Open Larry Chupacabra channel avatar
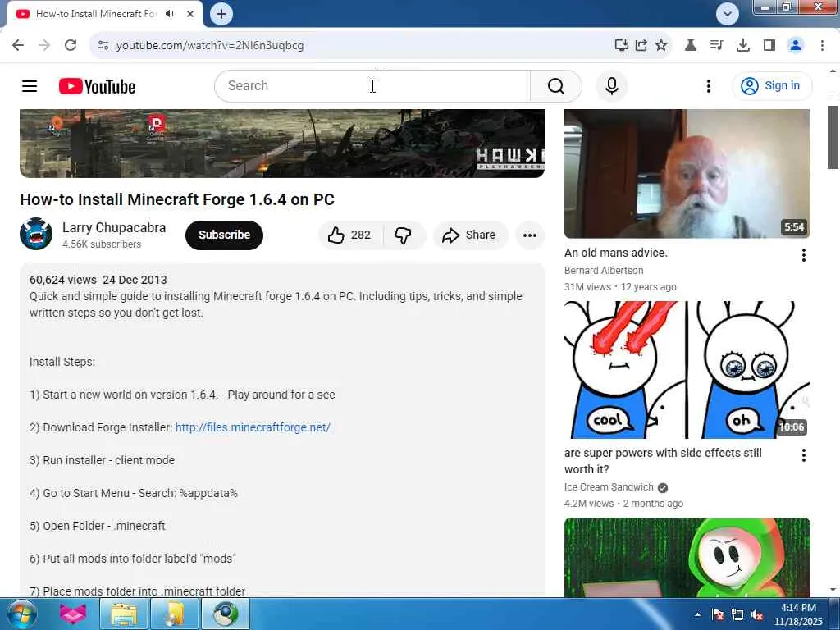Screen dimensions: 840x630 (x=36, y=234)
